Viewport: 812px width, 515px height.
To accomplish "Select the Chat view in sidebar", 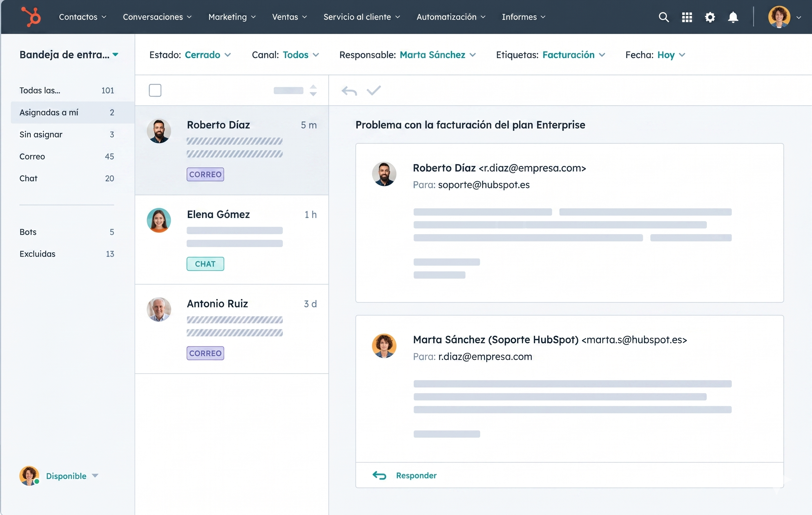I will coord(67,178).
